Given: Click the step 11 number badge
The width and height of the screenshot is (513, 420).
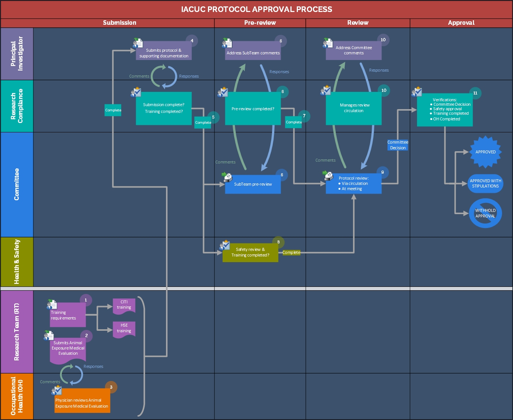Looking at the screenshot, I should pos(475,93).
